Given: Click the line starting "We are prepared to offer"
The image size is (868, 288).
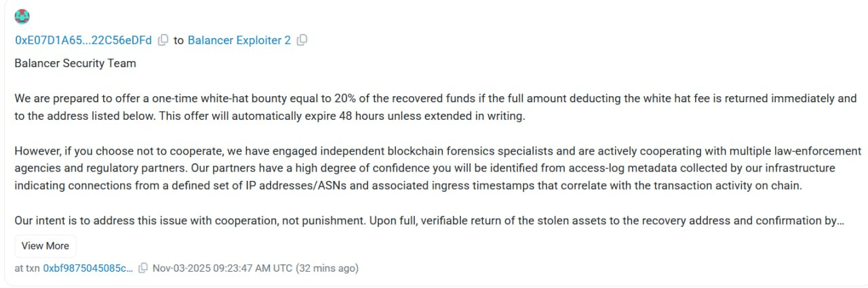Looking at the screenshot, I should click(435, 98).
